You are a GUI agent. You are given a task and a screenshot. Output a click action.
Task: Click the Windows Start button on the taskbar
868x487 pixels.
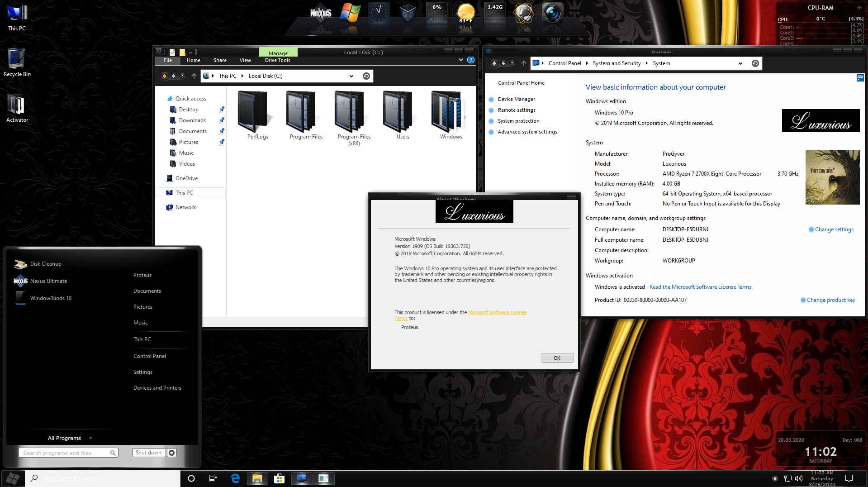[x=13, y=478]
